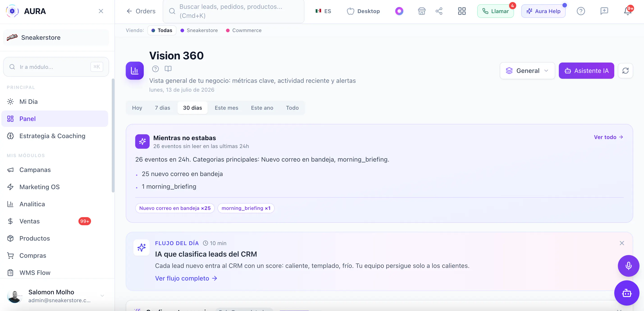This screenshot has height=311, width=644.
Task: Open Analitica module
Action: tap(55, 204)
